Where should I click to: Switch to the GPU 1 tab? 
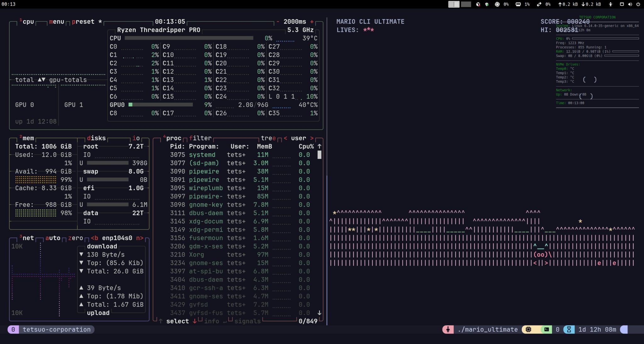(73, 104)
